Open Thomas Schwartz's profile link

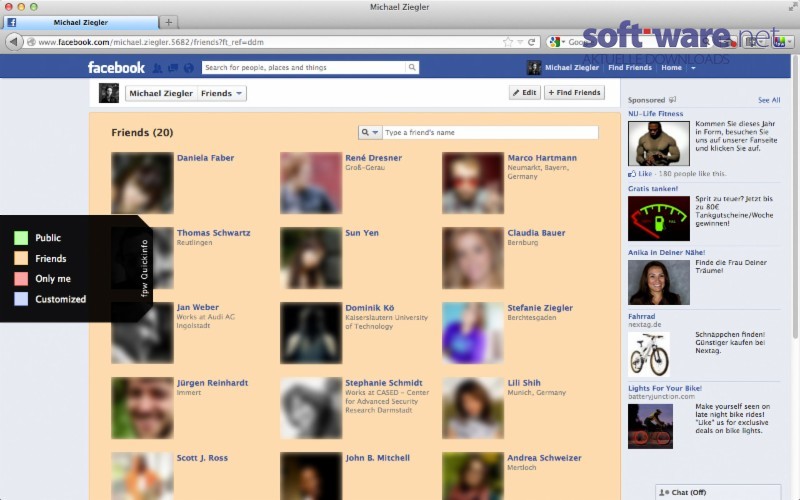pyautogui.click(x=213, y=233)
